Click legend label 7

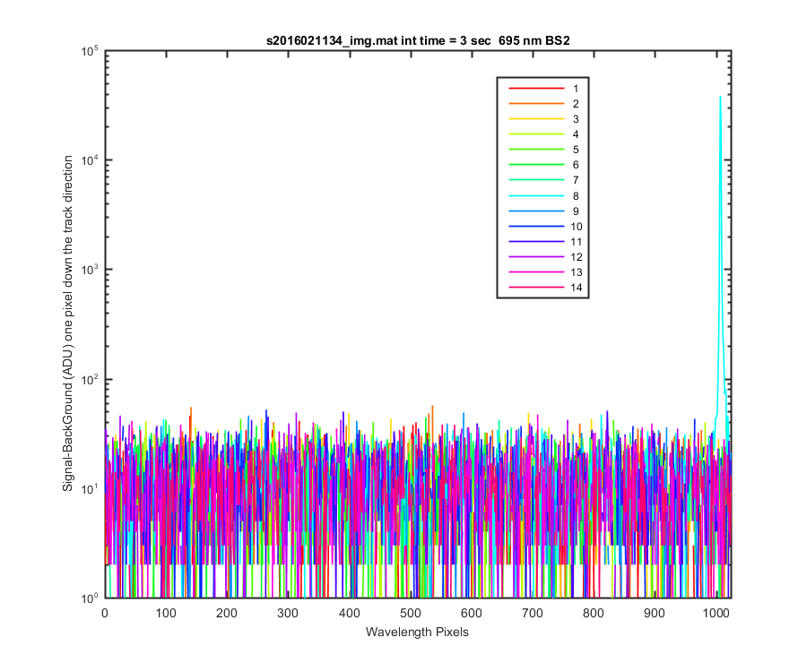[576, 180]
